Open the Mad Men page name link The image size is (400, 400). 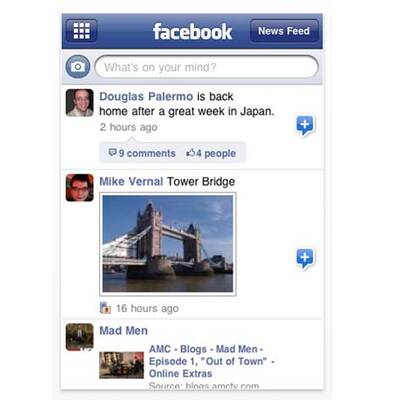[x=123, y=330]
